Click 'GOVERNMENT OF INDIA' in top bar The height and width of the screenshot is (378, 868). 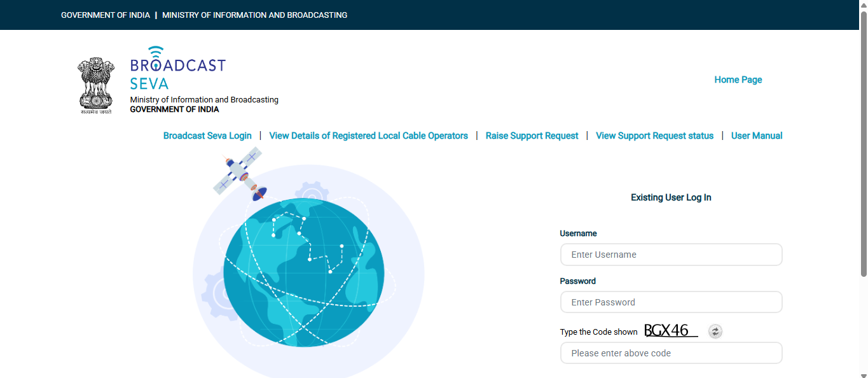(106, 15)
